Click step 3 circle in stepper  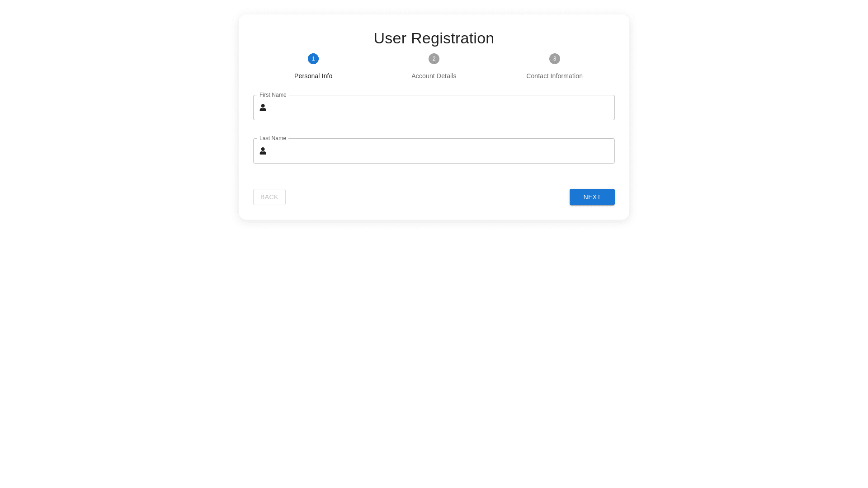[x=555, y=59]
